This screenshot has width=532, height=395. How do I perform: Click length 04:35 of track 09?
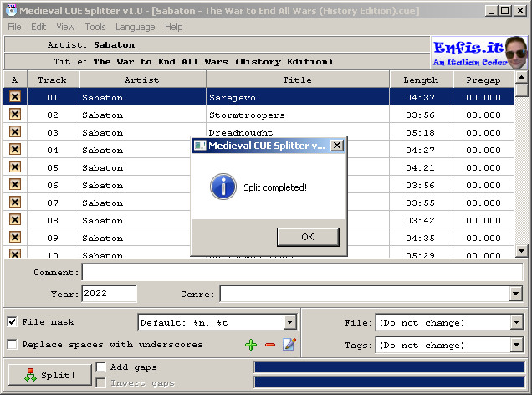(x=421, y=239)
